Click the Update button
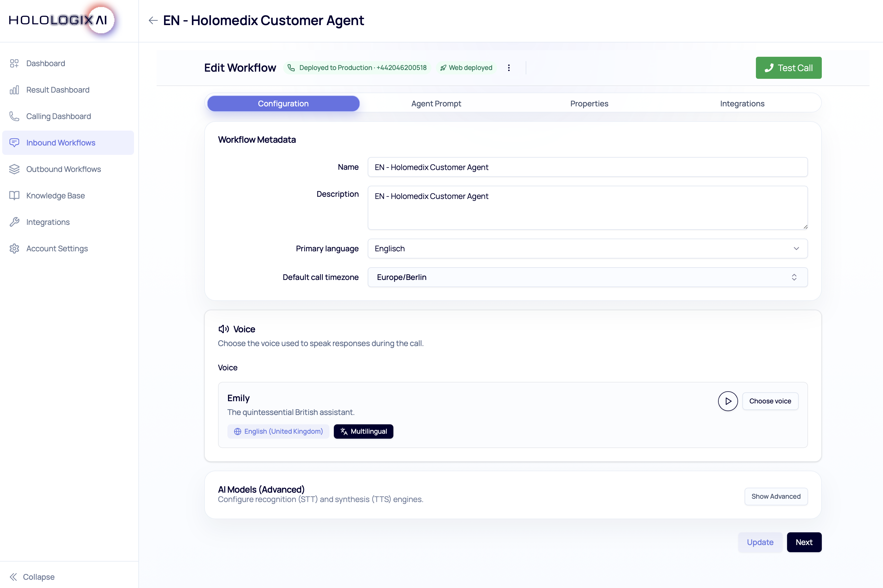The width and height of the screenshot is (883, 588). coord(760,542)
